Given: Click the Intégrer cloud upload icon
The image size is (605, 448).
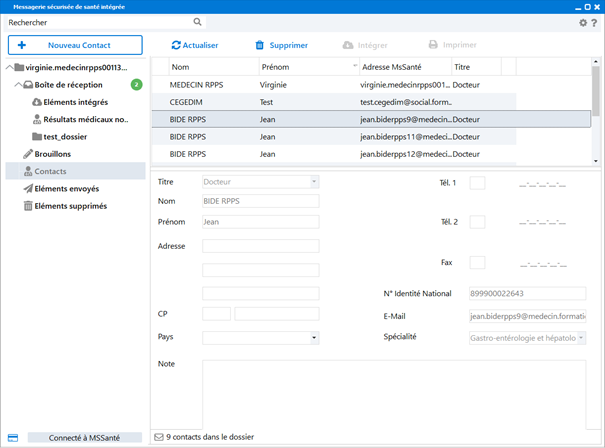Looking at the screenshot, I should [348, 45].
